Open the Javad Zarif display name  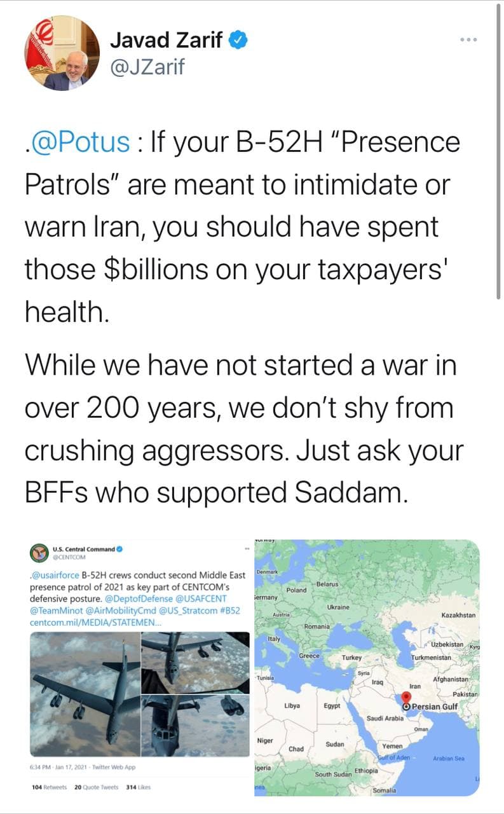[167, 40]
